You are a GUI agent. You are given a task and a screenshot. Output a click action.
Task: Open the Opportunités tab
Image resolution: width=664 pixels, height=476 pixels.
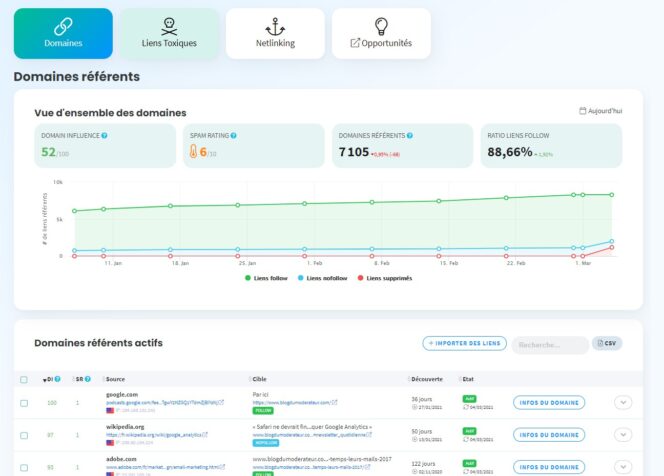381,33
